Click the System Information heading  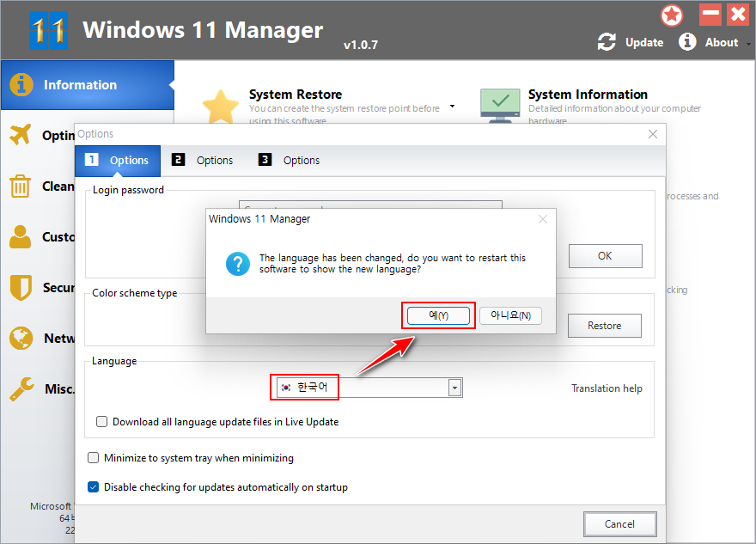coord(588,95)
